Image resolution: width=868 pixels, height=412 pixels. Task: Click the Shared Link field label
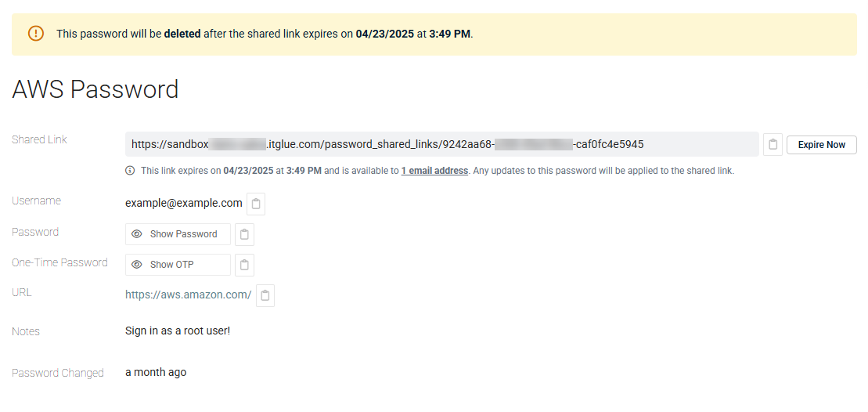(39, 139)
